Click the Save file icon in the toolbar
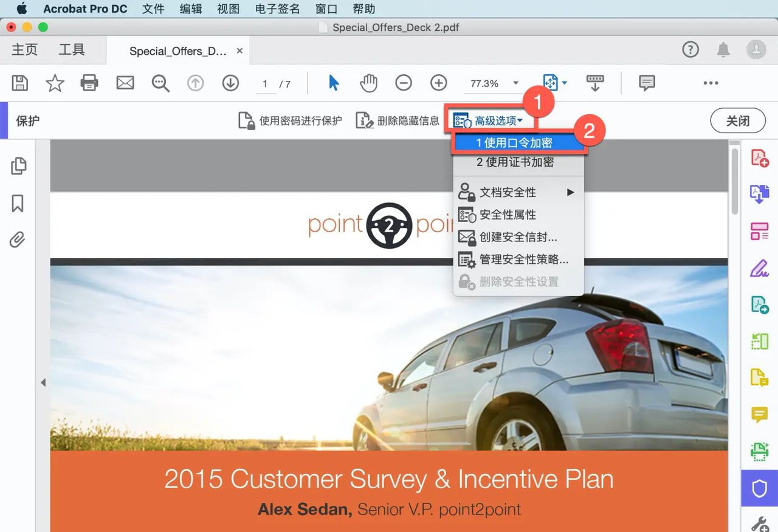The width and height of the screenshot is (778, 532). click(20, 83)
